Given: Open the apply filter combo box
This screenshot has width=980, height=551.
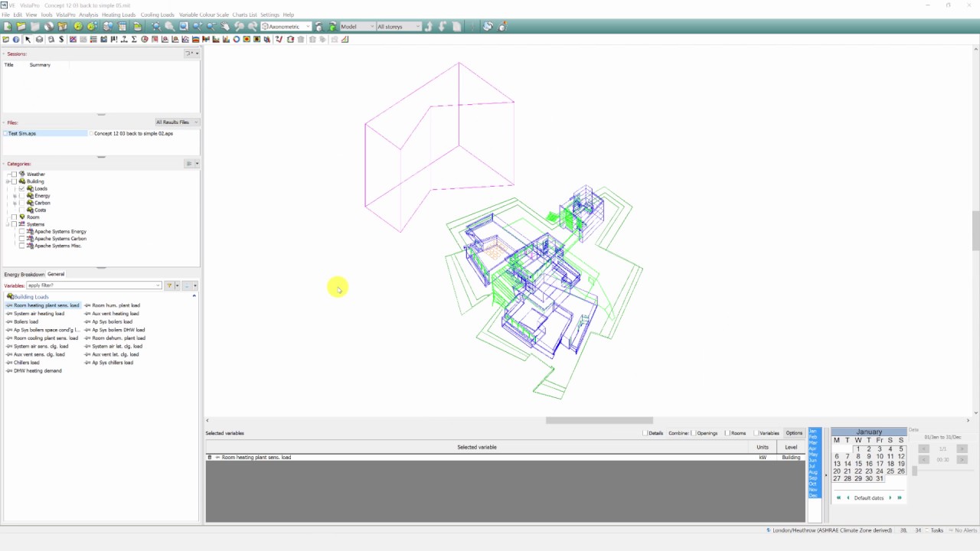Looking at the screenshot, I should coord(94,285).
